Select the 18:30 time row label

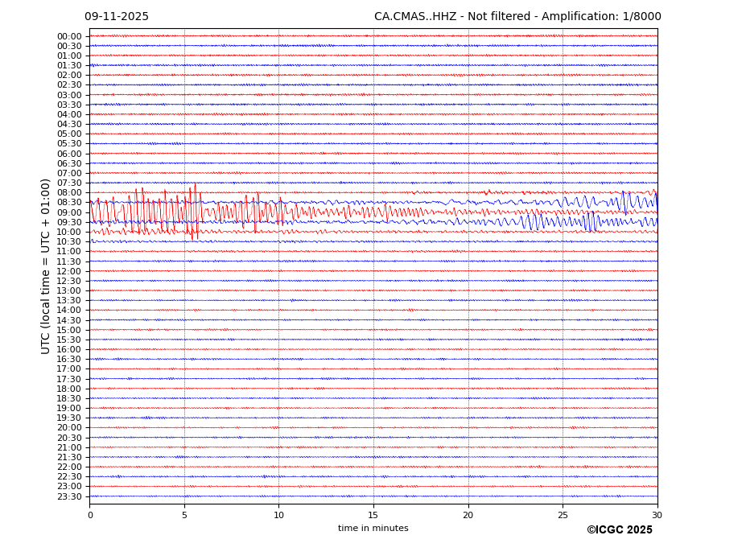(x=69, y=398)
